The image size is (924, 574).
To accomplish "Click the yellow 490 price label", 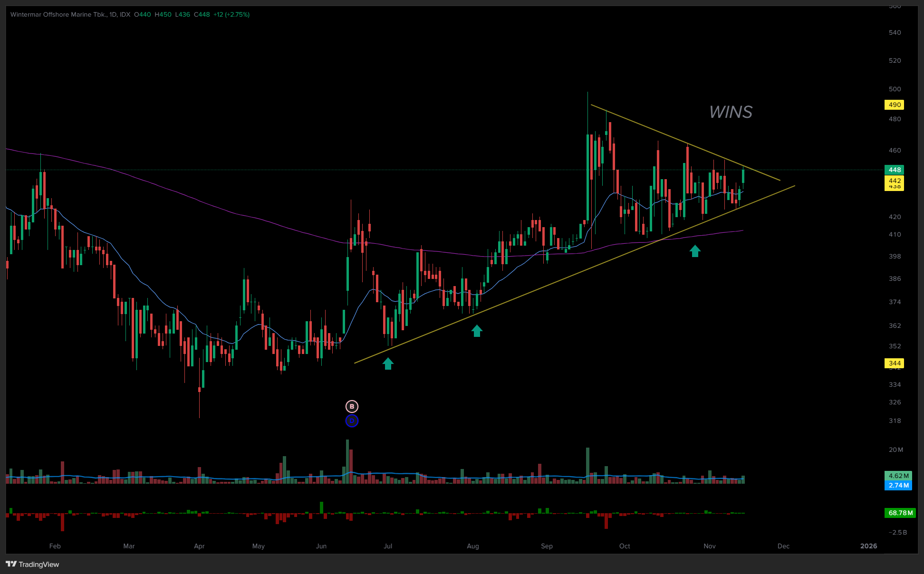I will 894,105.
